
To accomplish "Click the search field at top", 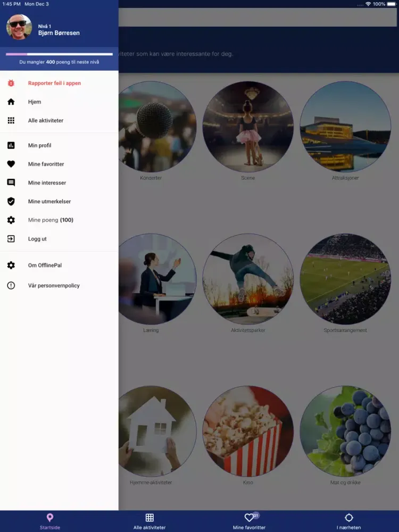I will [x=257, y=17].
